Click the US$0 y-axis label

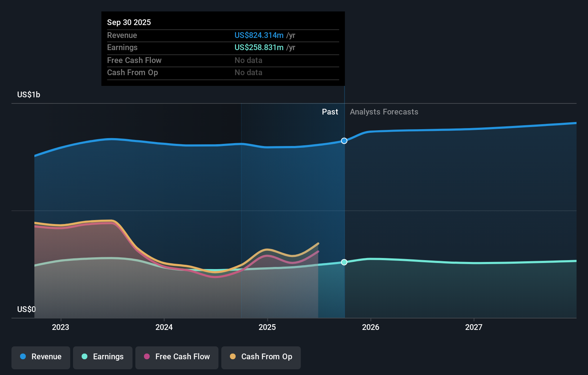tap(26, 309)
